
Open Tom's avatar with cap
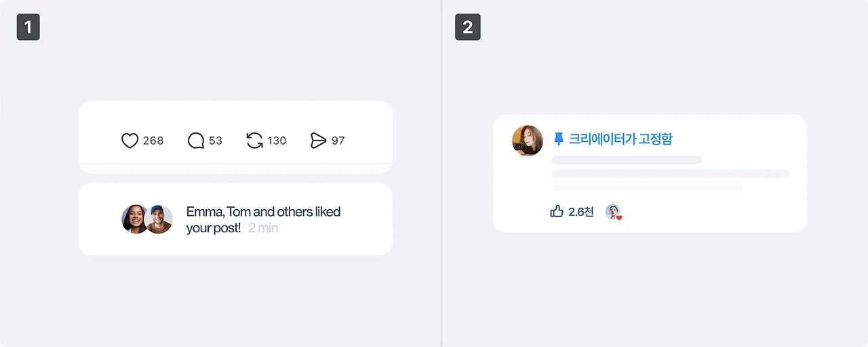pos(159,219)
